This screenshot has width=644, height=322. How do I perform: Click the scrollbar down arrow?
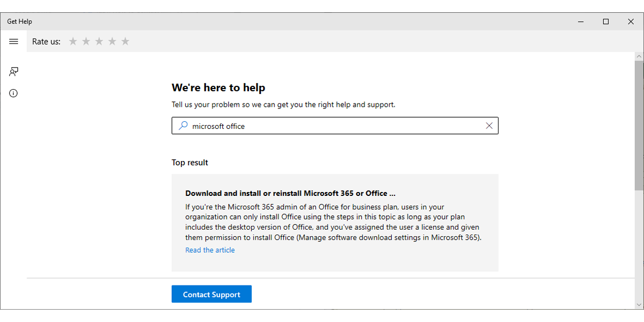pos(639,305)
